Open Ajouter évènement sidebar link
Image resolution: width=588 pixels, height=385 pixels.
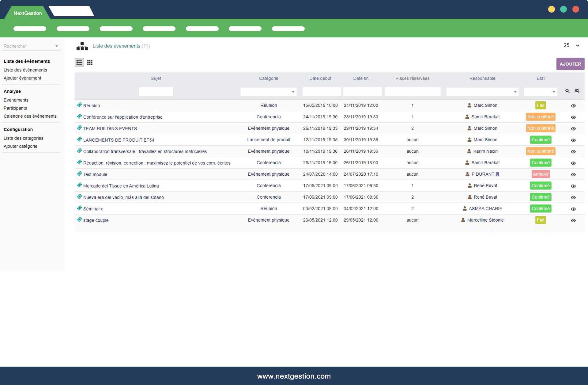tap(22, 78)
